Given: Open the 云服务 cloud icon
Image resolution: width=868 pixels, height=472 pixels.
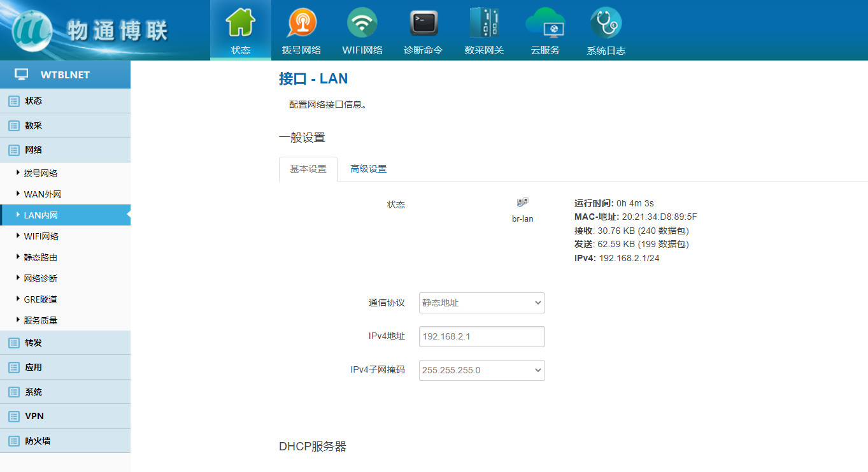Looking at the screenshot, I should [x=545, y=23].
